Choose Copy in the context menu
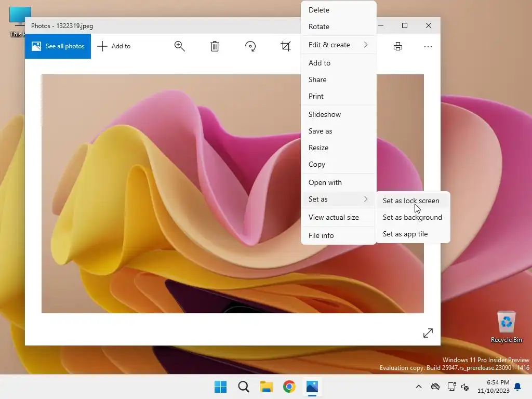 (x=338, y=165)
